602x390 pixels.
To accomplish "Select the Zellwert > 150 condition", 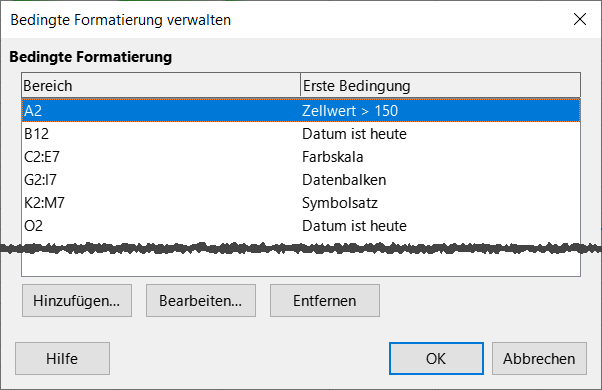I will [350, 111].
